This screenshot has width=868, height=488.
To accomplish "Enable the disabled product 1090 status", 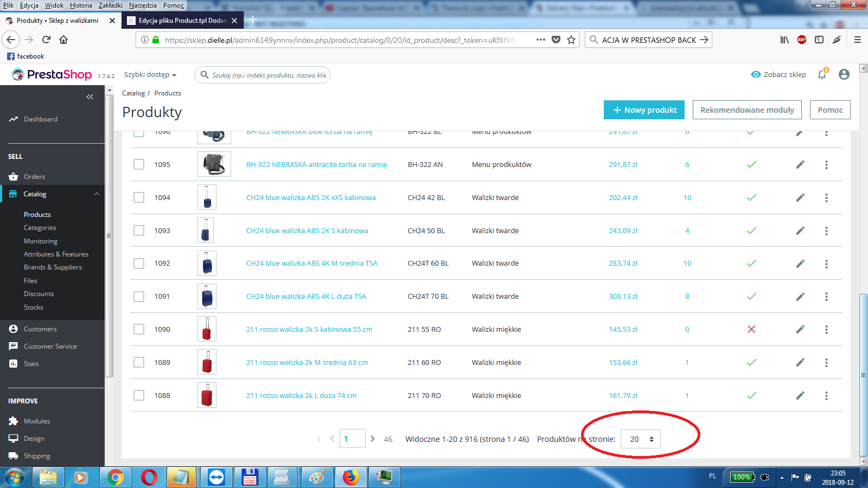I will pyautogui.click(x=751, y=329).
